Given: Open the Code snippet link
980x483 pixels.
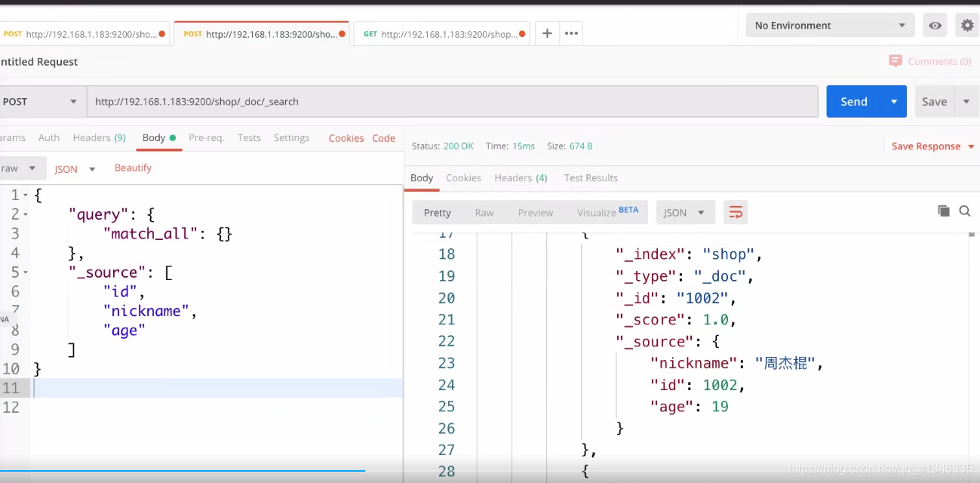Looking at the screenshot, I should [383, 138].
